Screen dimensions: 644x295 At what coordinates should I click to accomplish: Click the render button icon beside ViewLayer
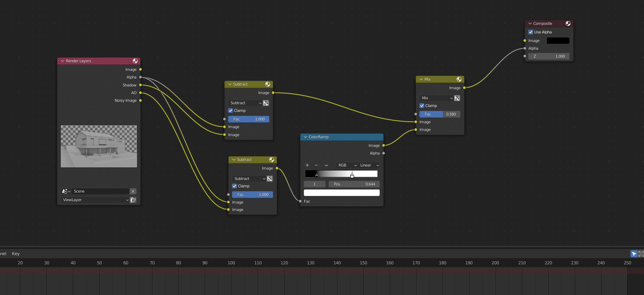133,200
